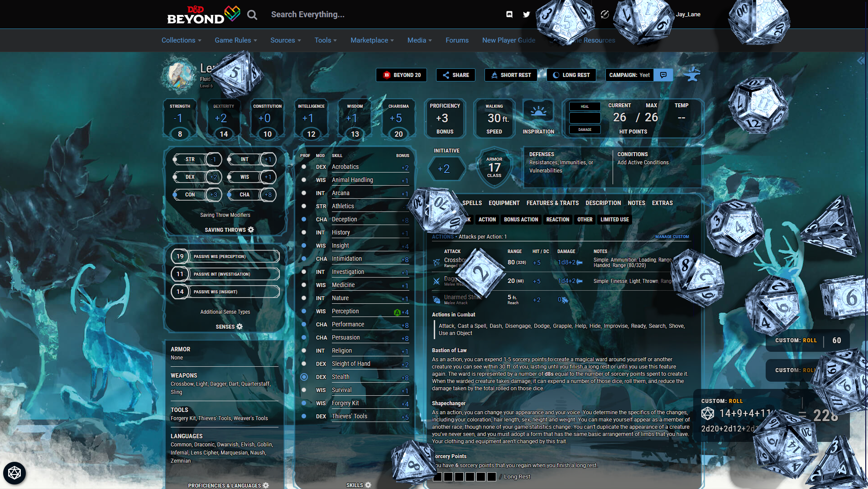Click the Dagger crossed swords icon
Screen dimensions: 868x489
(436, 281)
